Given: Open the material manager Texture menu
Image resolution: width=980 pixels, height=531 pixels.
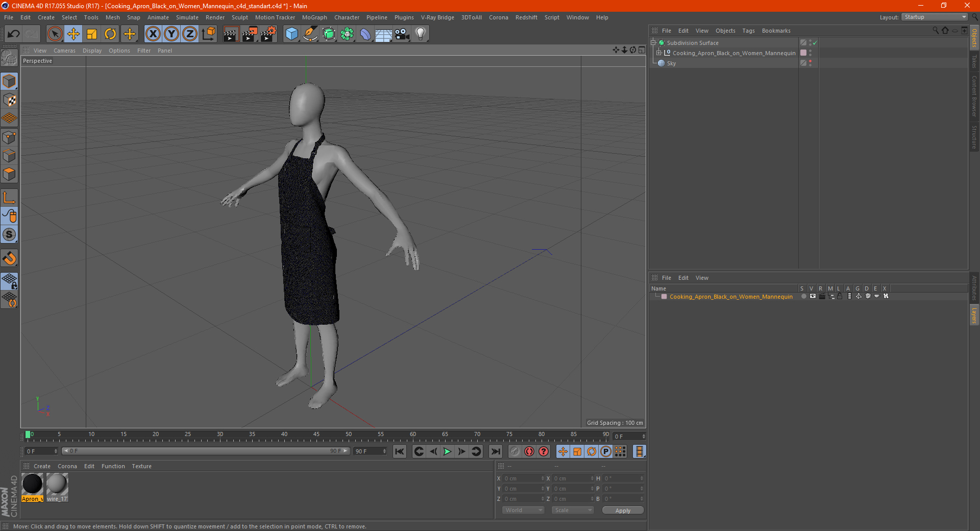Looking at the screenshot, I should [x=141, y=466].
